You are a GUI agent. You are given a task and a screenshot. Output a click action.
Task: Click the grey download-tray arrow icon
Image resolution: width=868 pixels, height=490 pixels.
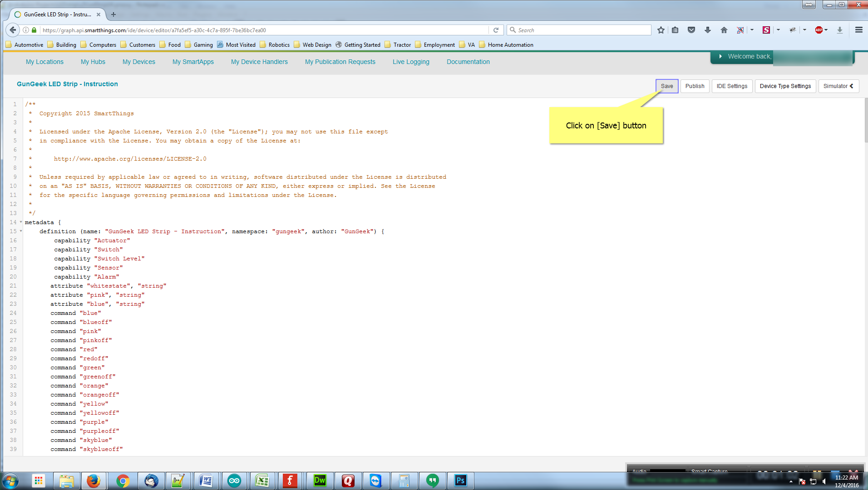(x=840, y=30)
